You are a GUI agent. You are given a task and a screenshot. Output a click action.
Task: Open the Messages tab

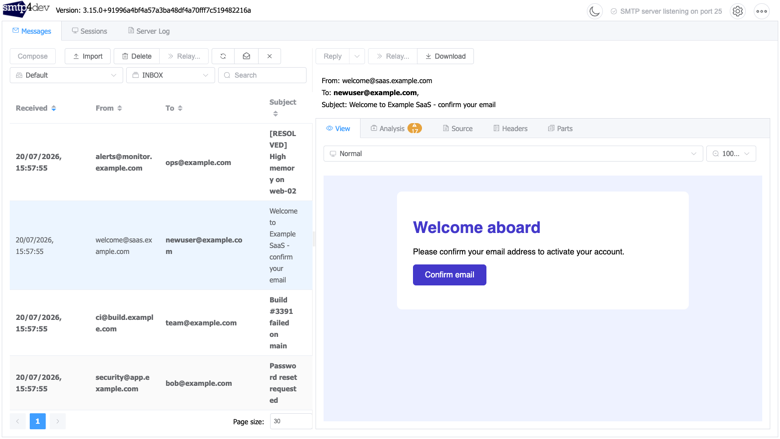[x=32, y=31]
